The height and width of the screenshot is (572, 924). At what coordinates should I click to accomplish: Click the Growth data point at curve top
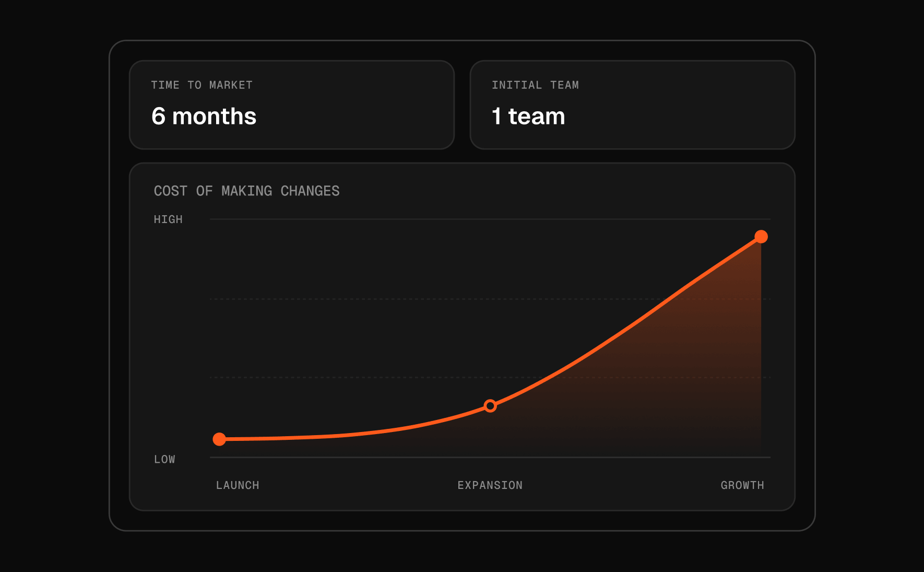click(x=761, y=237)
